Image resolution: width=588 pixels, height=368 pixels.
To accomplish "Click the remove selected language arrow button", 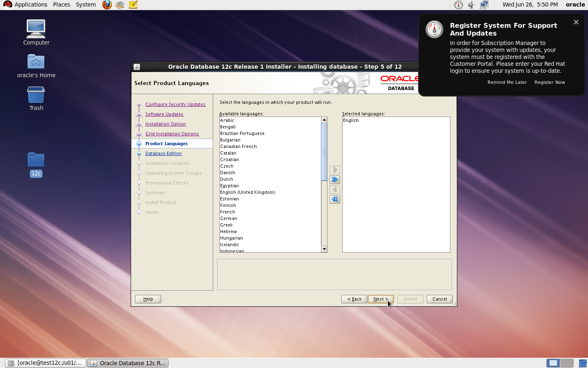I will 335,189.
